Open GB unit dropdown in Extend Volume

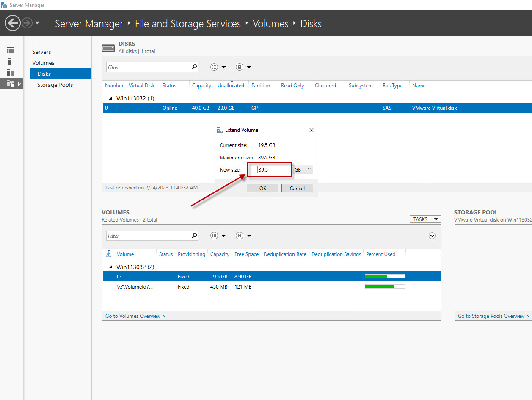pos(303,169)
